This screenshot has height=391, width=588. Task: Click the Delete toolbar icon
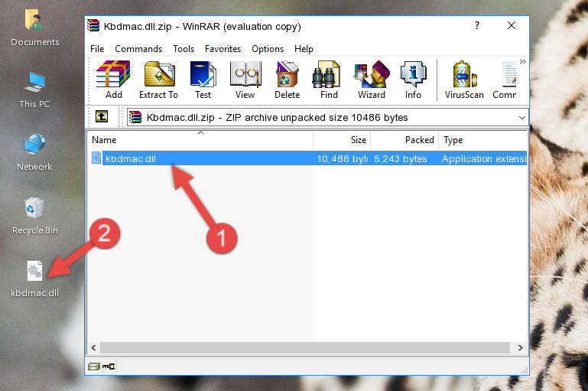click(288, 80)
